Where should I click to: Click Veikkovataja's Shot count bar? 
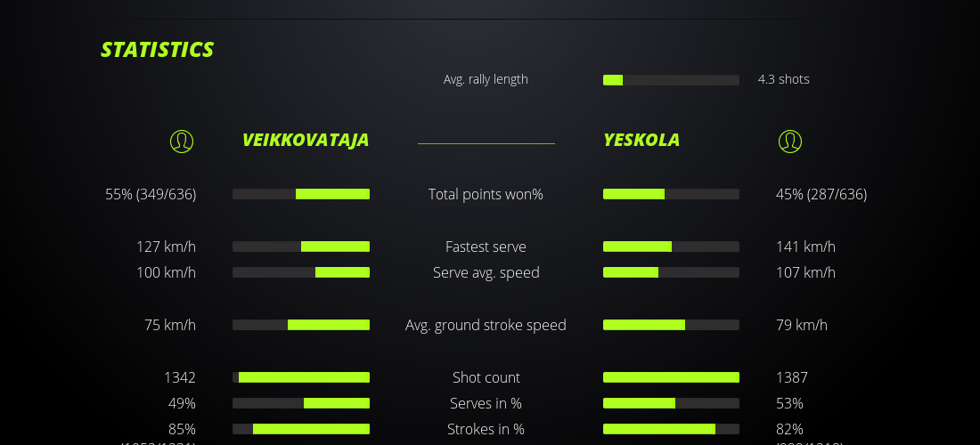tap(301, 377)
